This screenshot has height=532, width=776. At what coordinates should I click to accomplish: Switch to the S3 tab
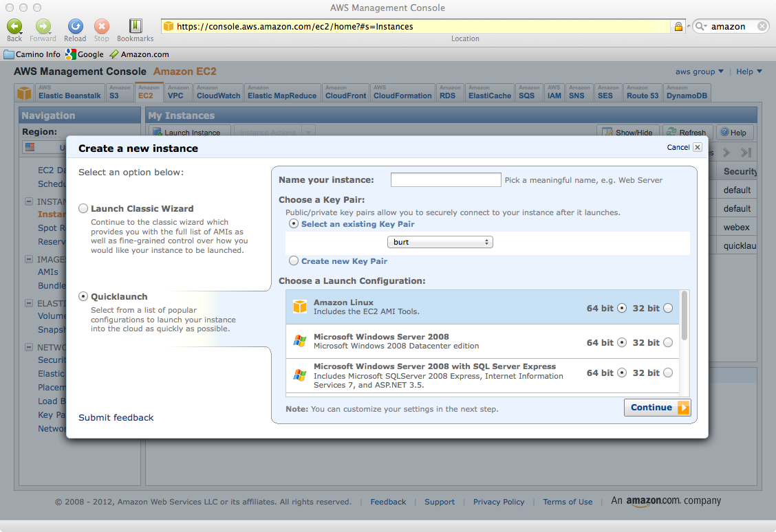[119, 93]
